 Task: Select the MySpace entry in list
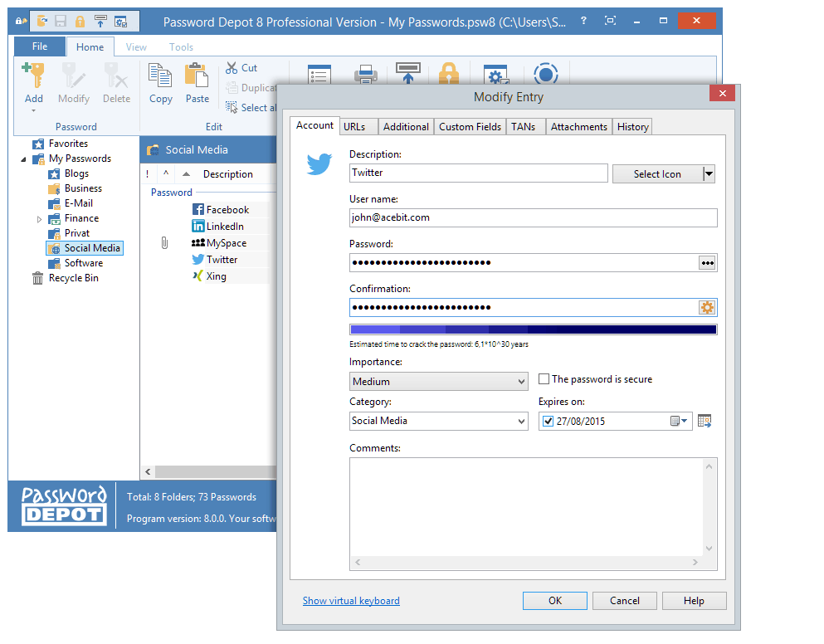click(226, 243)
